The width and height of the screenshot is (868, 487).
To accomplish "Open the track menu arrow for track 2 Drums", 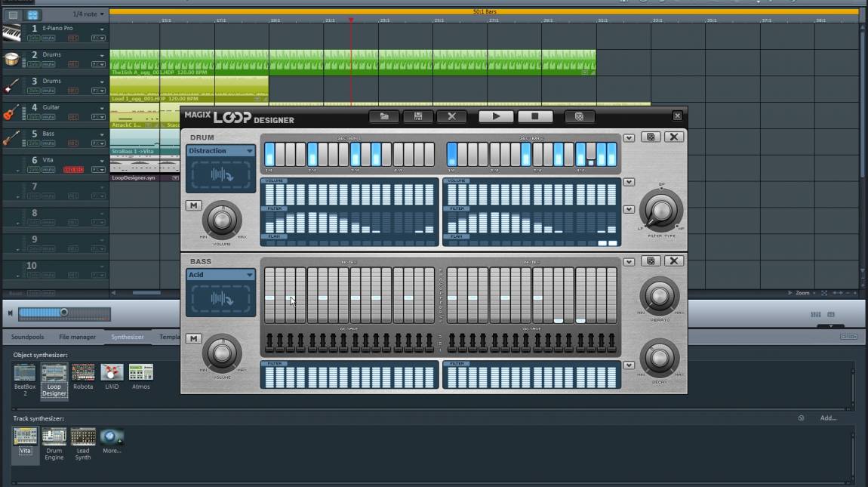I will (x=102, y=55).
